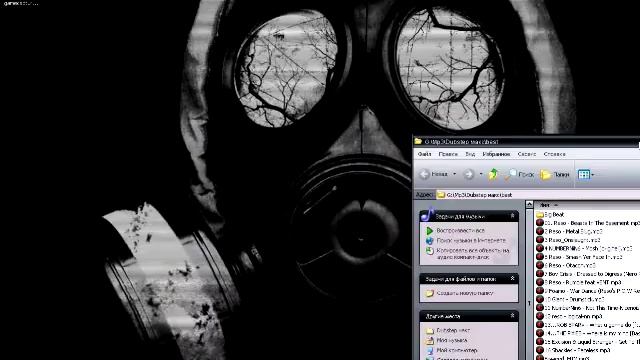
Task: Click the mp3 icon of Reso - Otacon
Action: tap(540, 265)
